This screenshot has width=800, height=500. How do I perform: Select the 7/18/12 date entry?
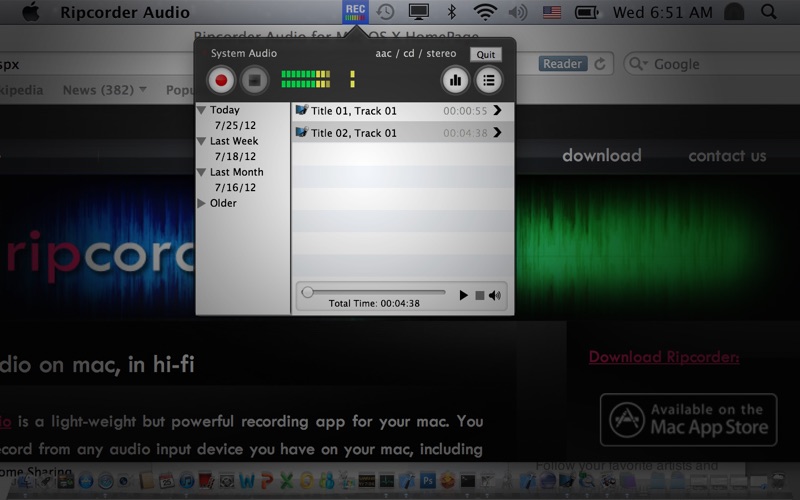click(235, 157)
